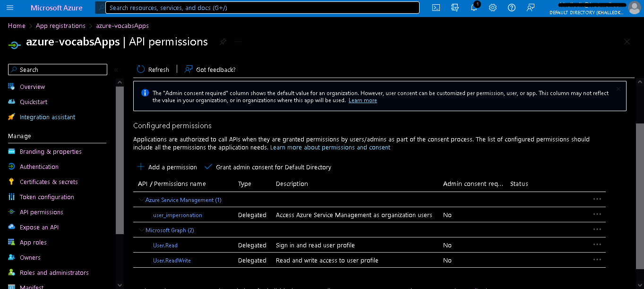The image size is (644, 289).
Task: Grant admin consent for Default Directory
Action: pyautogui.click(x=268, y=167)
